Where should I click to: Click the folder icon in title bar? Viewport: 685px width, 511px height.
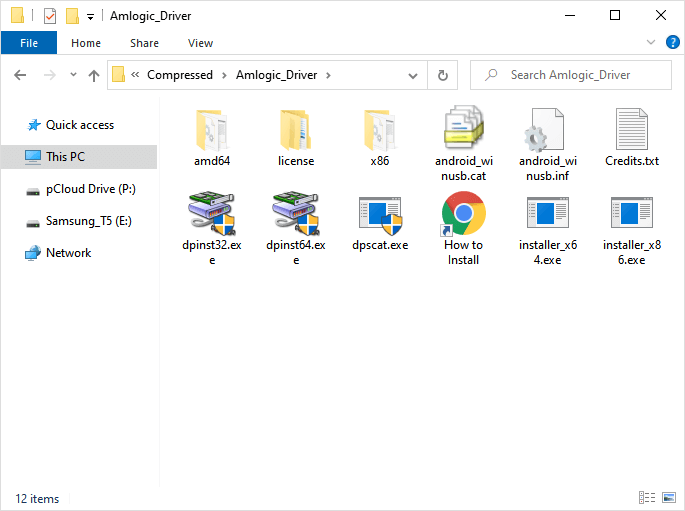17,15
